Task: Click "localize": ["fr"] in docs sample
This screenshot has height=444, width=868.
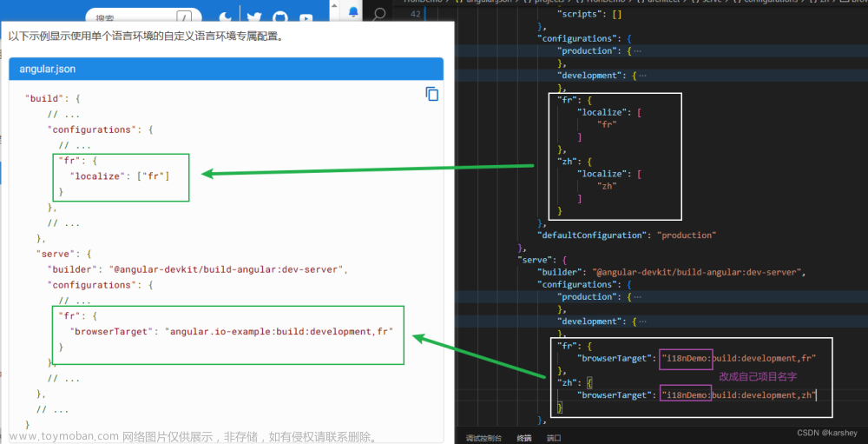Action: point(120,176)
